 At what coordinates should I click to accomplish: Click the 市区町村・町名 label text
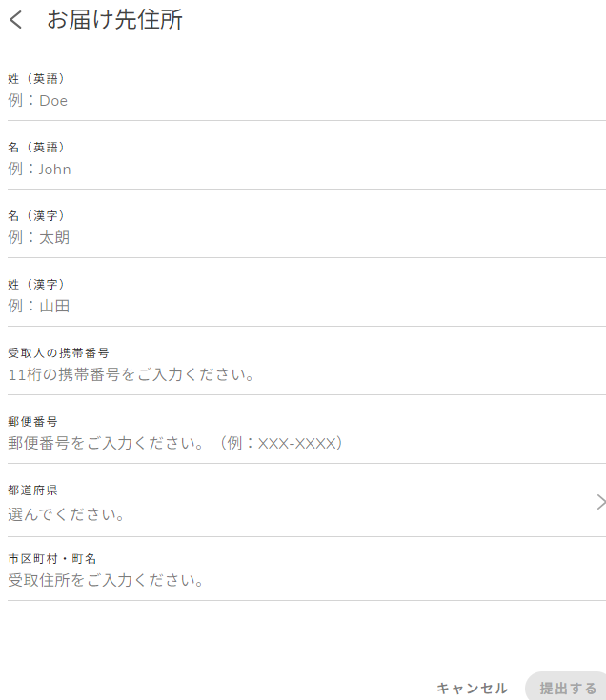tap(52, 559)
